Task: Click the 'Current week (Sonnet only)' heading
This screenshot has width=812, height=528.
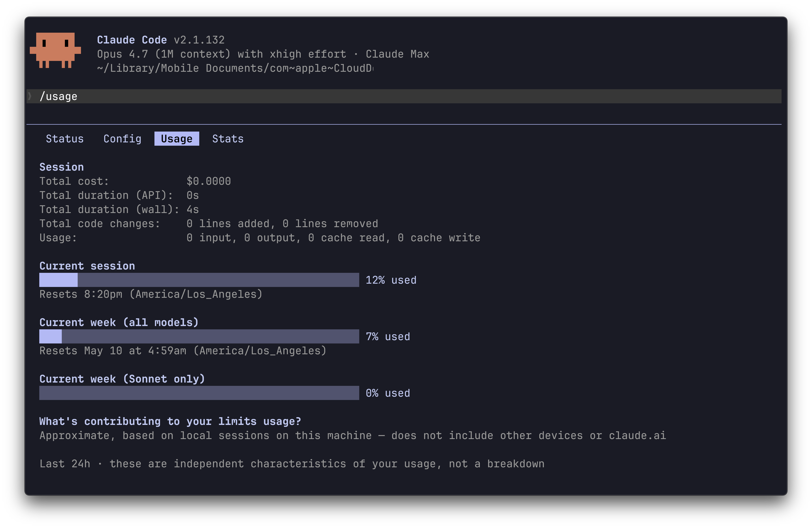Action: (122, 379)
